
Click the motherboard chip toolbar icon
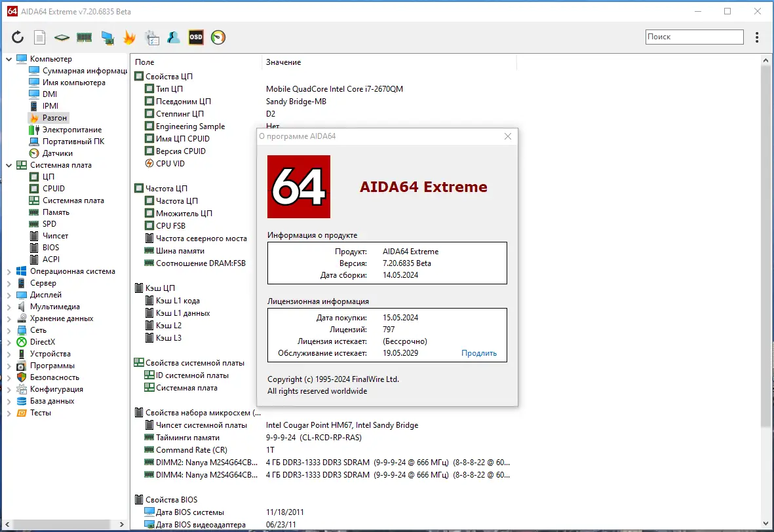pos(62,37)
